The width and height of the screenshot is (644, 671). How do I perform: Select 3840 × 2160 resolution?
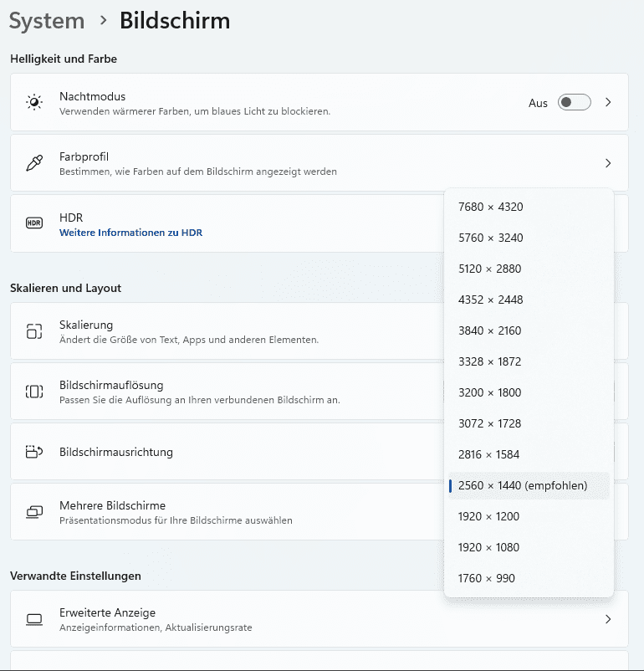pyautogui.click(x=489, y=330)
